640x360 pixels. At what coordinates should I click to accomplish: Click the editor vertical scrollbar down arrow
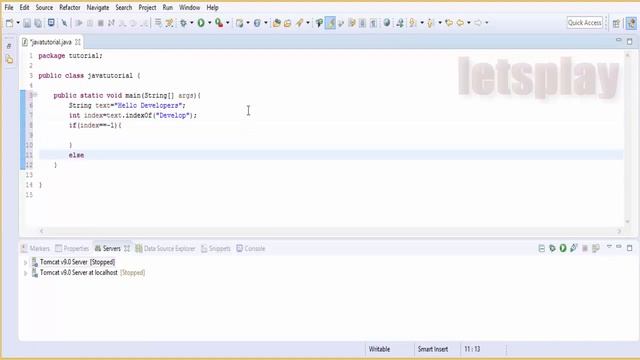pyautogui.click(x=628, y=222)
